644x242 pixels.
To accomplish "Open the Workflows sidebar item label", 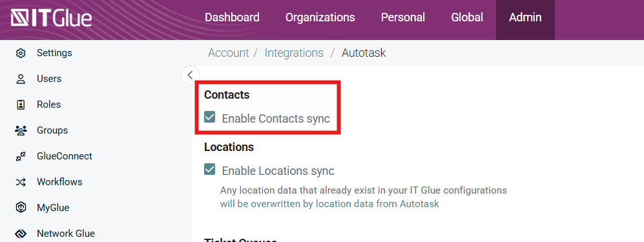I will pos(59,182).
